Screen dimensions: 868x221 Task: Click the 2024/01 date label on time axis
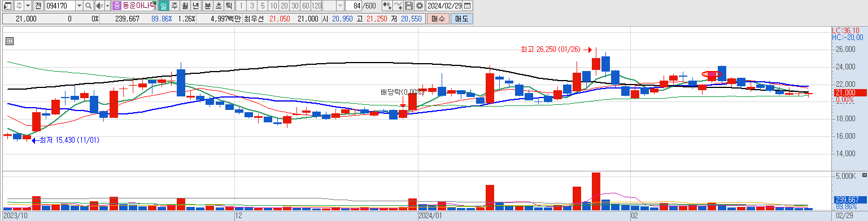(431, 215)
